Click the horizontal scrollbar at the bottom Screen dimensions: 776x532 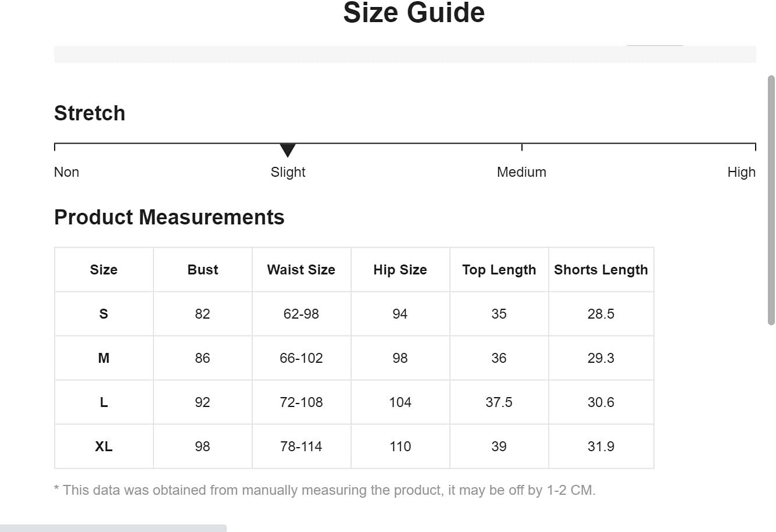113,528
